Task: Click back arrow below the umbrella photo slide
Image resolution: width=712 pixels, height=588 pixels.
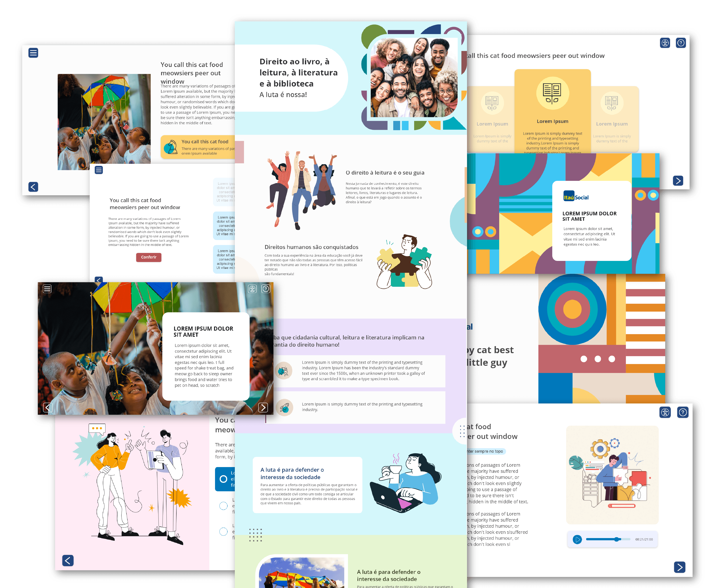Action: [x=33, y=187]
